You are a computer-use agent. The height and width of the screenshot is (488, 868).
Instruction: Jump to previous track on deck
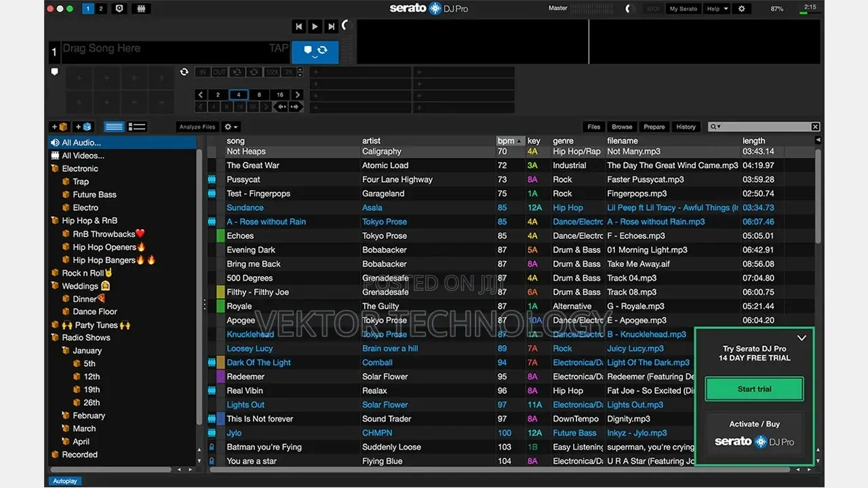pyautogui.click(x=299, y=26)
